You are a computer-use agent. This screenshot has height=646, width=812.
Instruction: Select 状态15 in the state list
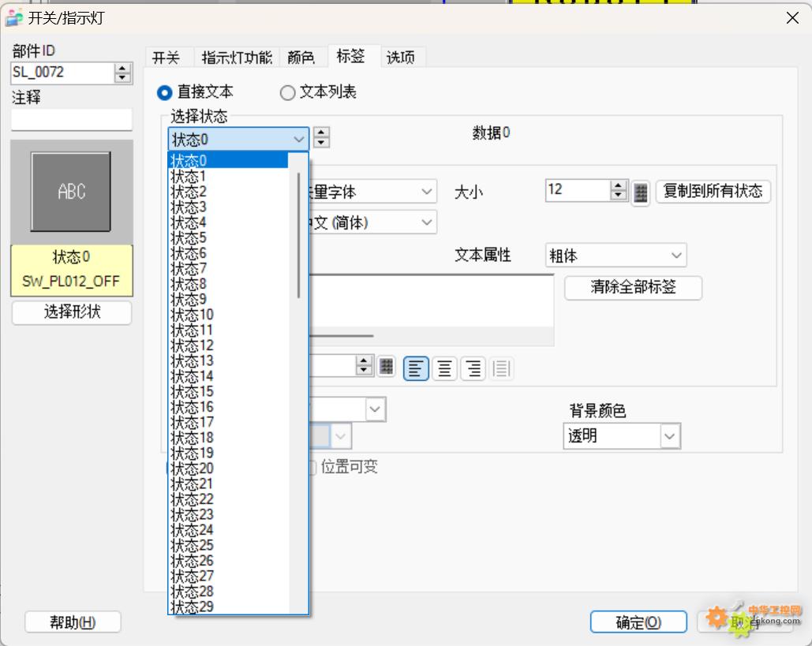tap(193, 392)
